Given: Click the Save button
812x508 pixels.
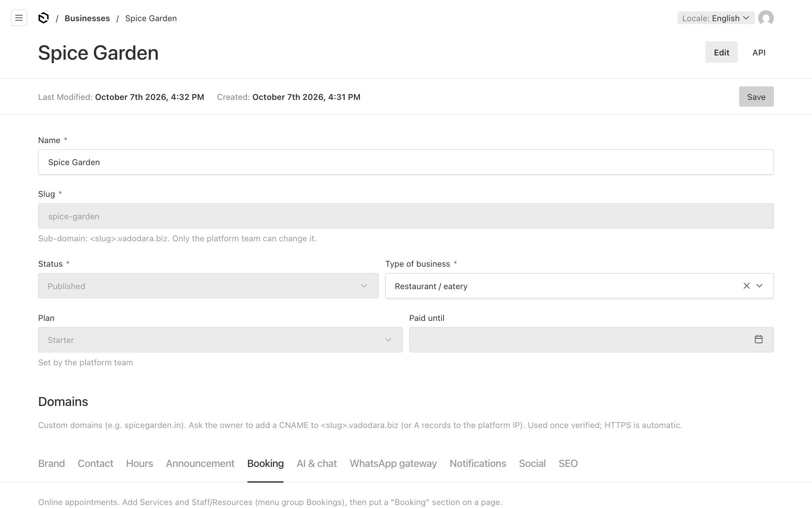Looking at the screenshot, I should coord(756,97).
